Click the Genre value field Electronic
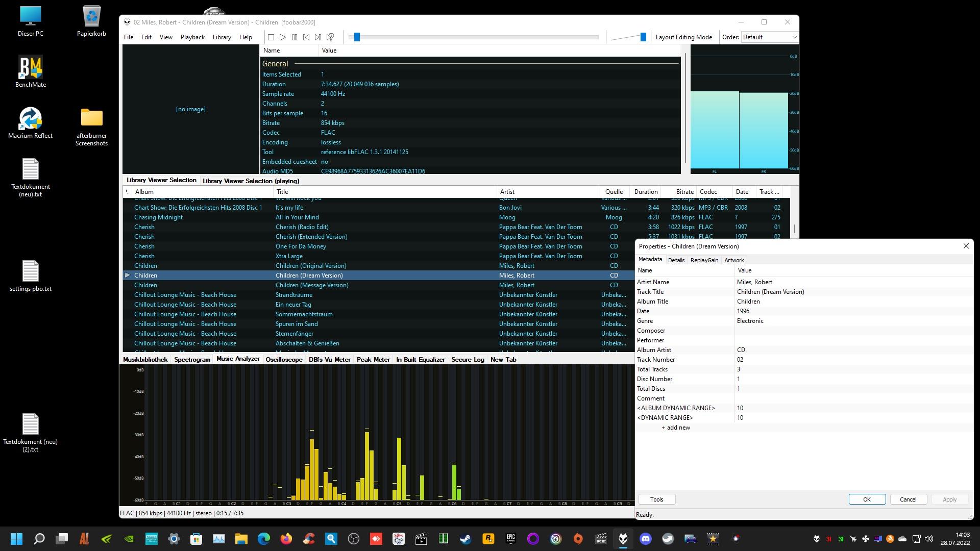980x551 pixels. coord(750,321)
